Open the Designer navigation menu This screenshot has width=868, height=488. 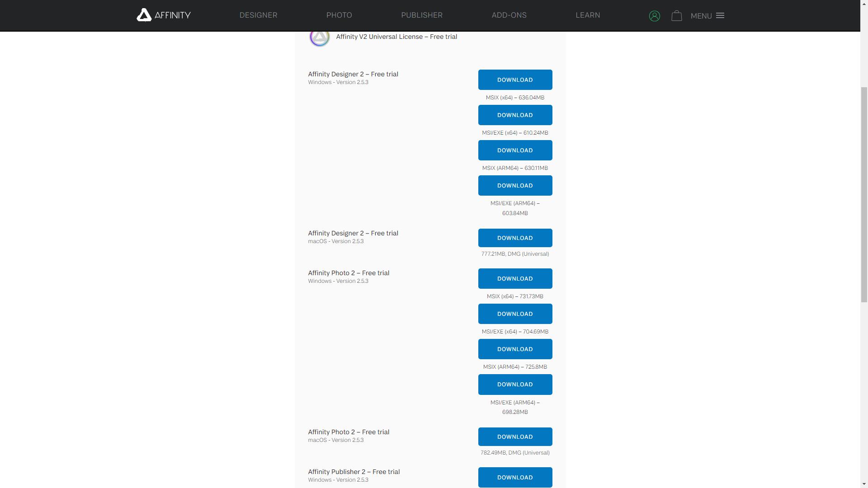coord(258,15)
